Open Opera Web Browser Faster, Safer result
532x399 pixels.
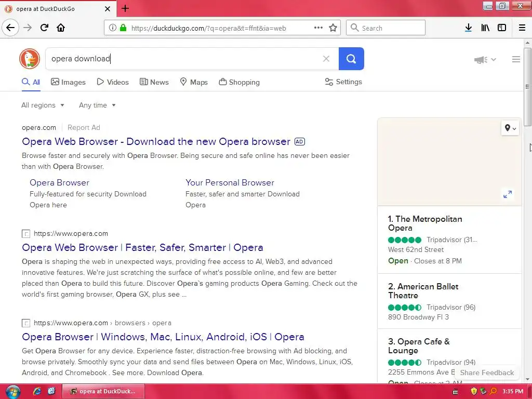point(142,247)
